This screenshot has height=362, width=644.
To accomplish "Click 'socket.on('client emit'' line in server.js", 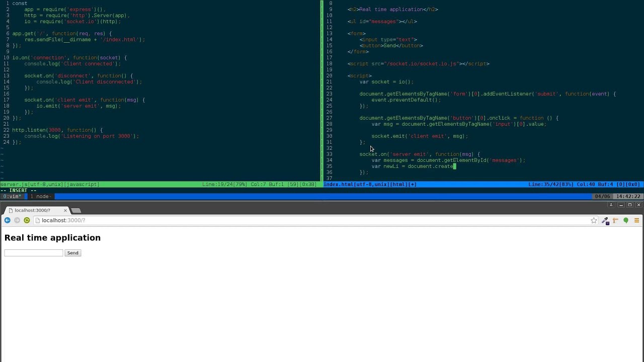I will tap(85, 100).
